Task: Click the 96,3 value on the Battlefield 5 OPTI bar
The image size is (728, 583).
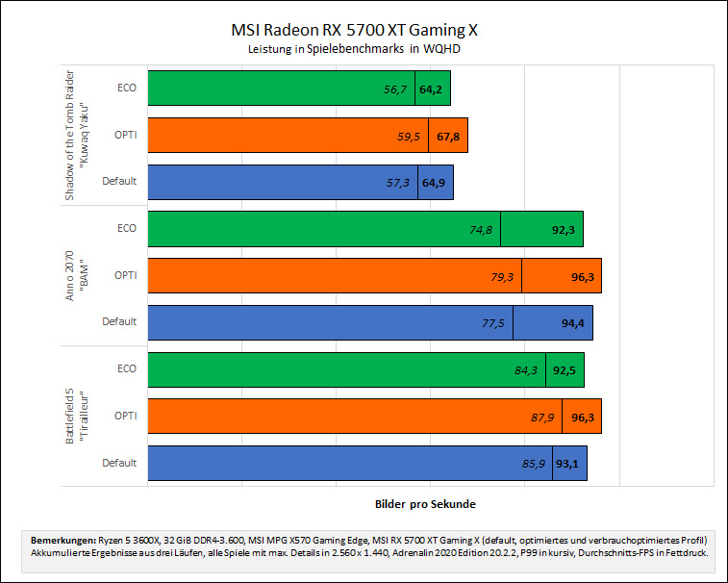Action: (583, 418)
